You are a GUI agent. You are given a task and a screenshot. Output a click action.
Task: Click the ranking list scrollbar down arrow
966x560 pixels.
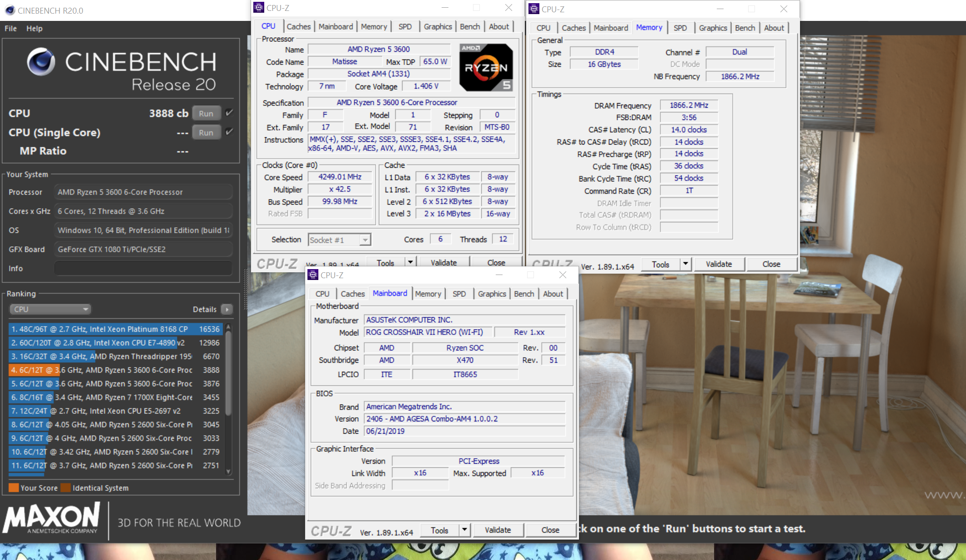point(228,471)
